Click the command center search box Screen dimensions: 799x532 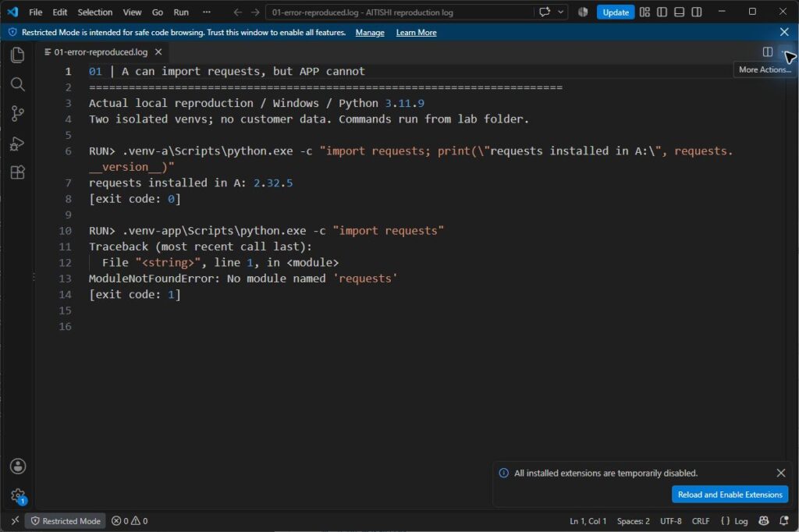(x=399, y=12)
